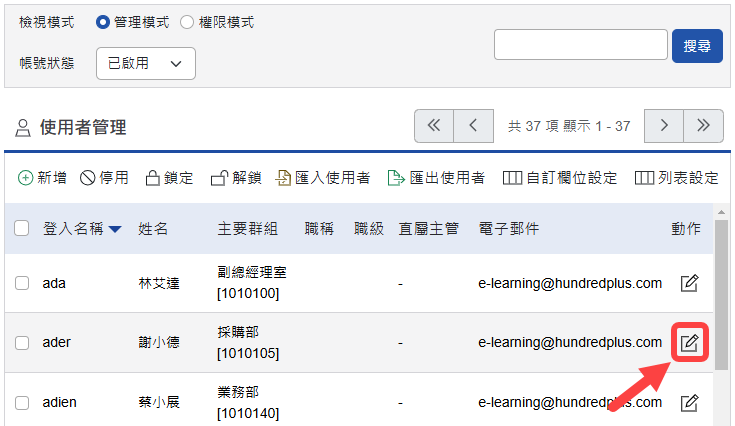Go to the last page of results
Viewport: 735px width, 426px height.
click(x=703, y=126)
